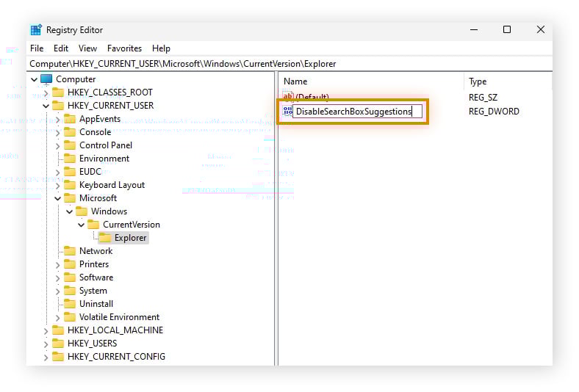
Task: Click the Explorer folder icon
Action: pyautogui.click(x=105, y=238)
